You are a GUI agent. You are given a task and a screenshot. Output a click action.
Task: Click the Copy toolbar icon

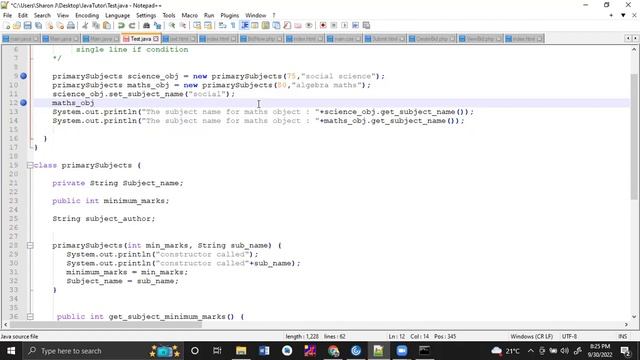coord(96,25)
